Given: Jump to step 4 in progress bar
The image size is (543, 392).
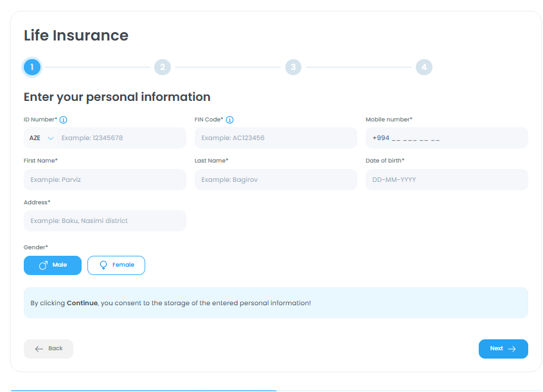Looking at the screenshot, I should tap(423, 67).
